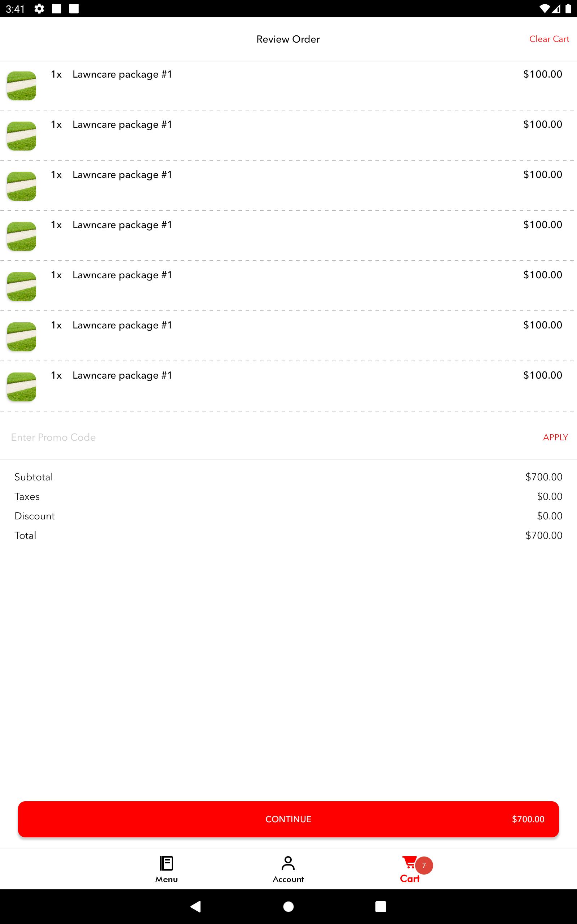The width and height of the screenshot is (577, 924).
Task: Tap the fifth item's $100.00 price
Action: coord(542,275)
